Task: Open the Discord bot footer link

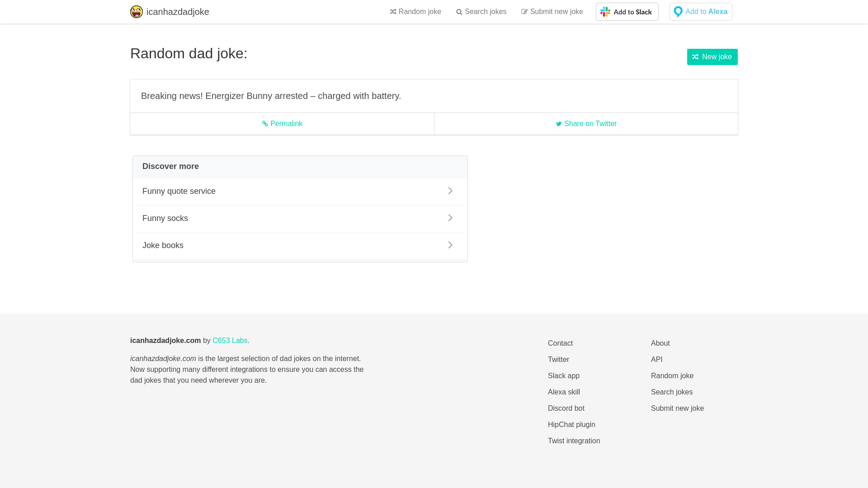Action: 566,408
